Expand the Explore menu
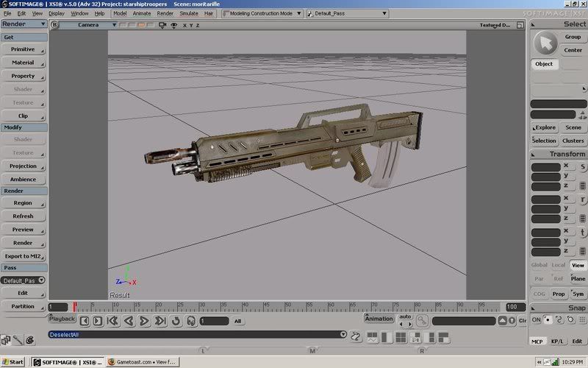 pos(545,127)
